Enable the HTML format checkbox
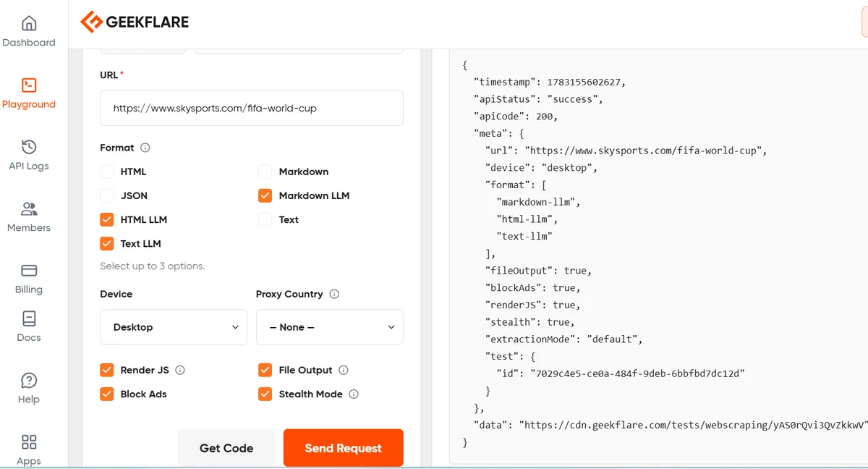Screen dimensions: 868x469 pos(107,172)
